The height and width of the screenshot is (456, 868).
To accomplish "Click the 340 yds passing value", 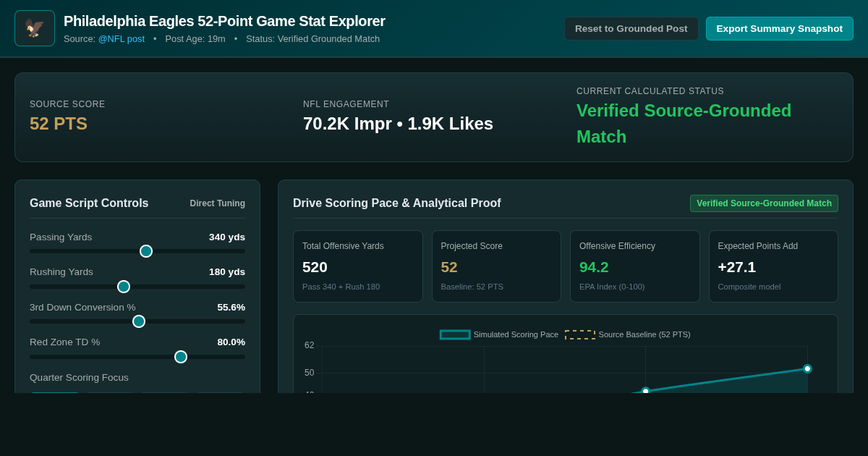I will click(x=227, y=237).
